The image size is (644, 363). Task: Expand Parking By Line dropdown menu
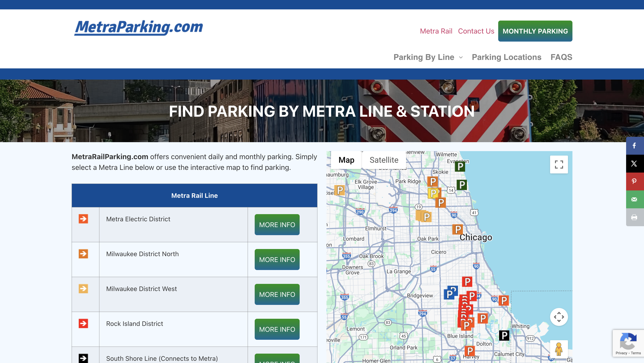pos(428,57)
